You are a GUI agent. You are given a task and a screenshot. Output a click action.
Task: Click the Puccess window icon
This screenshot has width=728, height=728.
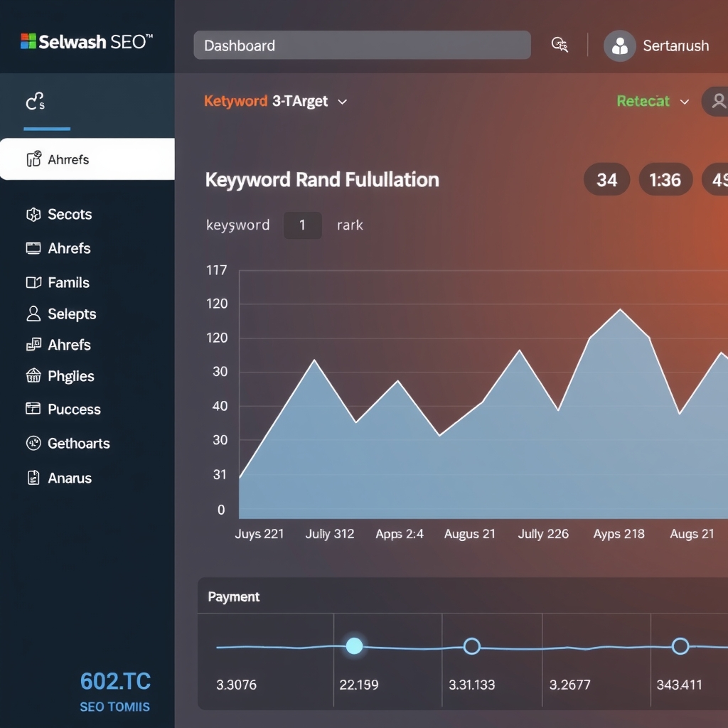point(33,409)
